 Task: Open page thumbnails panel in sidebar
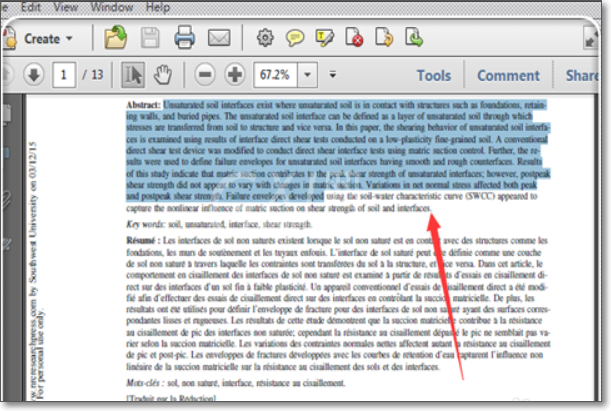point(7,114)
